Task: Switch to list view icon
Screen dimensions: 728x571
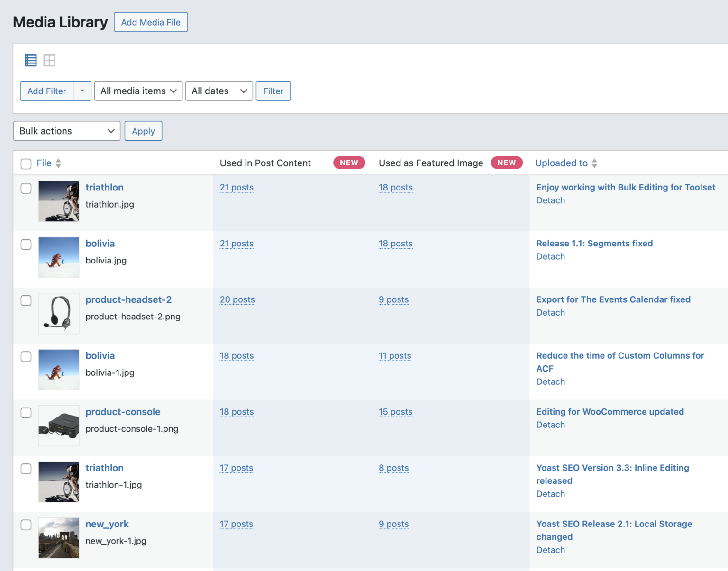Action: (31, 60)
